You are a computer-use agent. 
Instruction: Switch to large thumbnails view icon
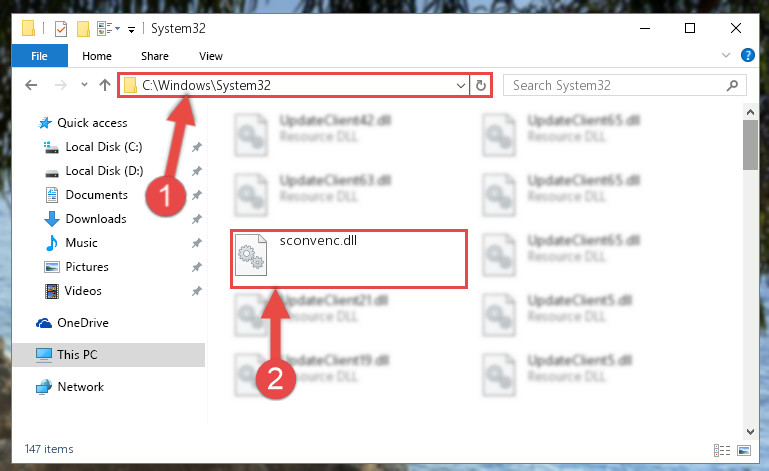coord(744,450)
